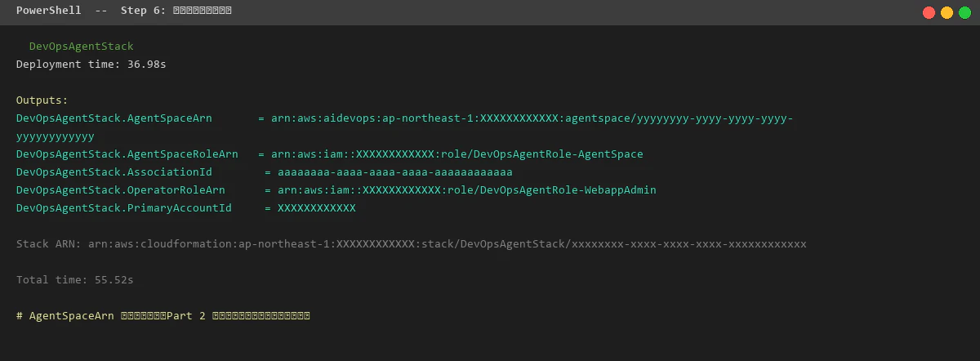Click the green maximize window button
Viewport: 980px width, 361px height.
click(x=964, y=12)
